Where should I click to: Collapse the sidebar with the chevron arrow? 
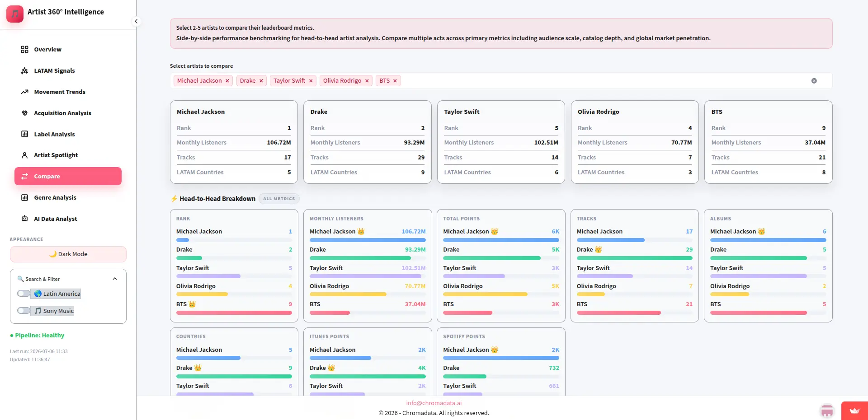(136, 21)
